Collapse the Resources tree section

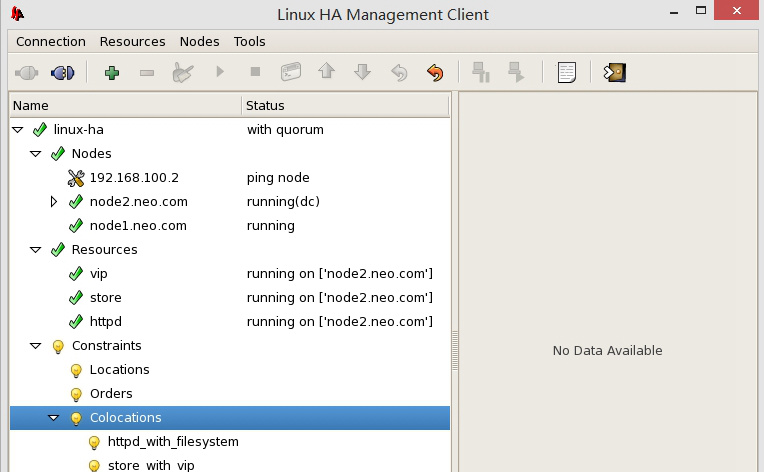[36, 250]
